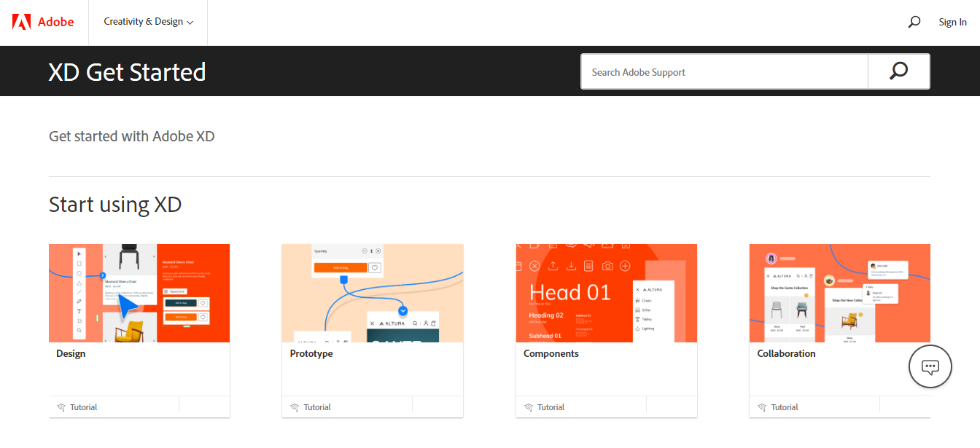This screenshot has height=448, width=980.
Task: Open the Components tutorial thumbnail
Action: pyautogui.click(x=606, y=293)
